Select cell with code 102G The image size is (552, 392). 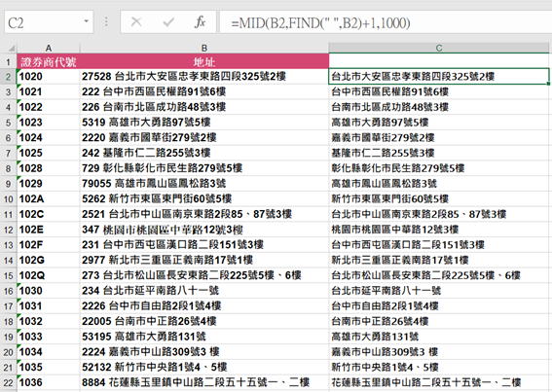click(49, 261)
